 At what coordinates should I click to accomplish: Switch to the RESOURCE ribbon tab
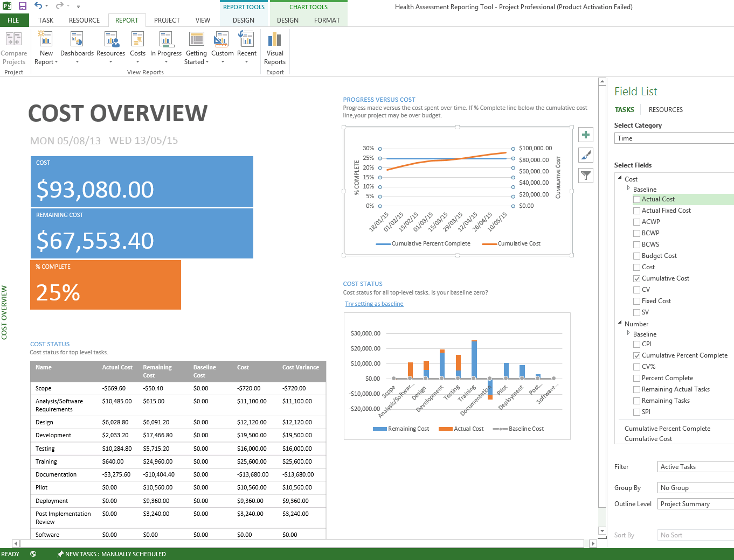click(84, 20)
